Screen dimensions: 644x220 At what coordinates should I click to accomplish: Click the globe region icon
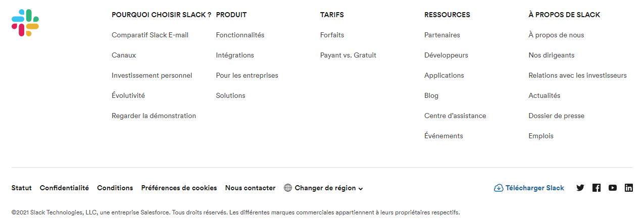[288, 188]
